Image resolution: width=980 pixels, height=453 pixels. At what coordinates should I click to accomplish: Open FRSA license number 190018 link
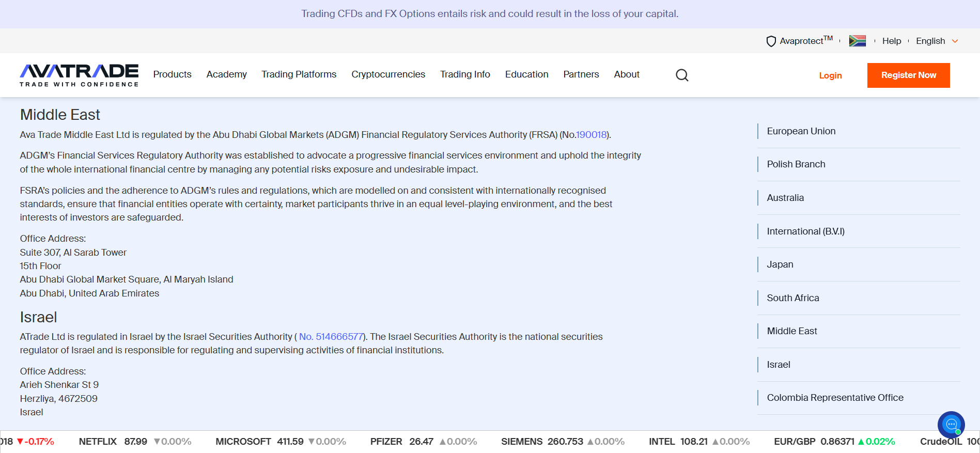point(592,135)
